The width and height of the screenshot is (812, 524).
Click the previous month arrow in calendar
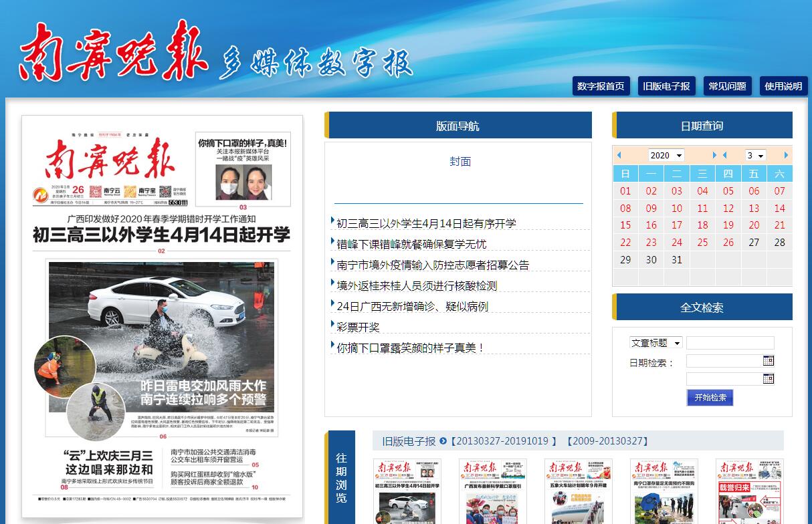(x=724, y=155)
